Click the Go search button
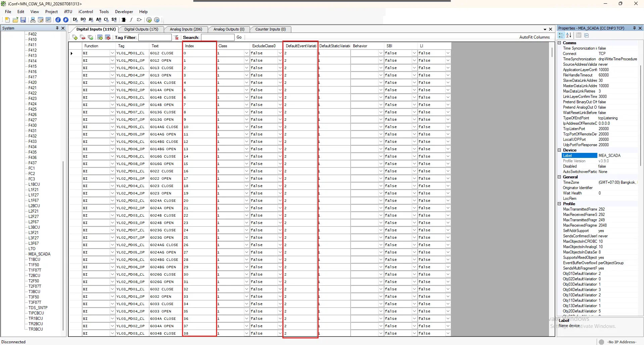 coord(239,37)
